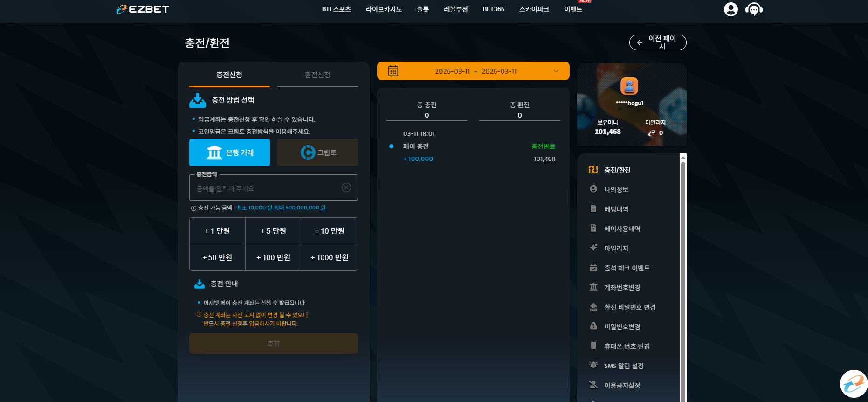Focus the 충전금액 amount input field
Image resolution: width=868 pixels, height=402 pixels.
click(x=274, y=188)
